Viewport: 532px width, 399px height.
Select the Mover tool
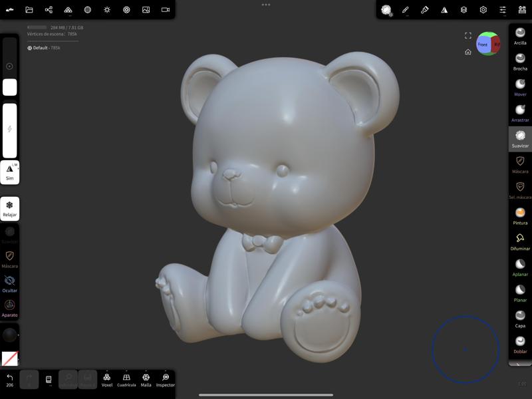(520, 88)
